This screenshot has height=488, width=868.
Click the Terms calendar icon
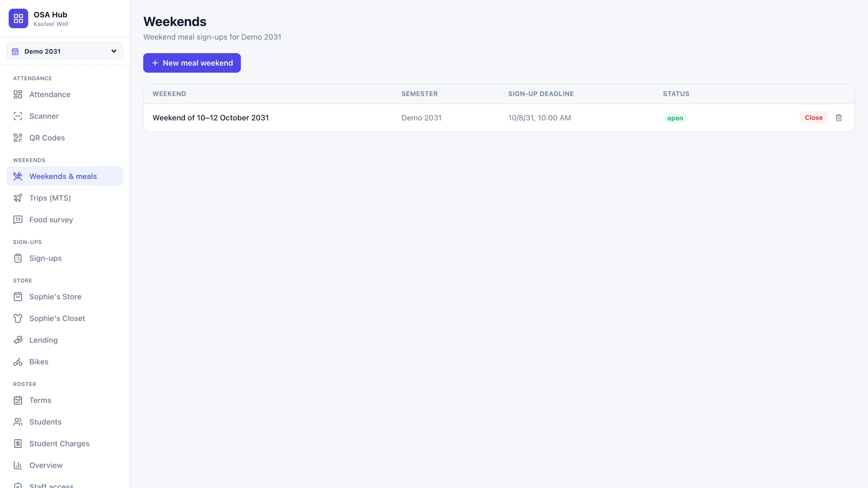click(18, 400)
